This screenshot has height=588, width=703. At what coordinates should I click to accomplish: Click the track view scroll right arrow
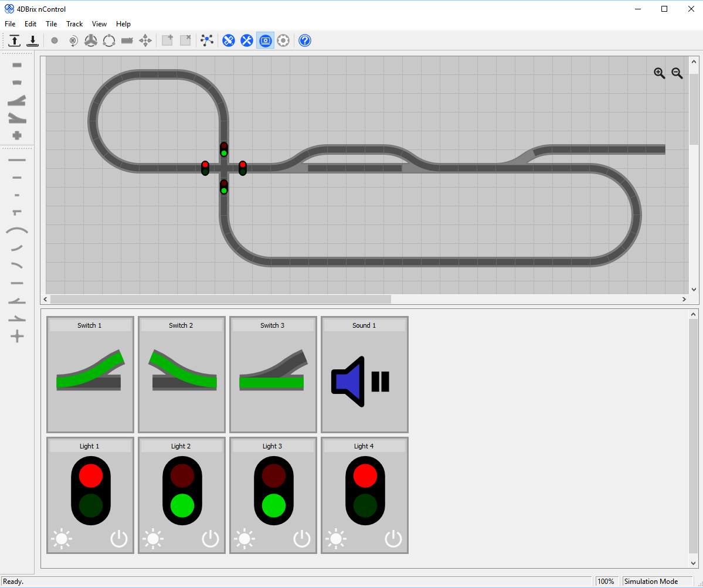tap(684, 299)
